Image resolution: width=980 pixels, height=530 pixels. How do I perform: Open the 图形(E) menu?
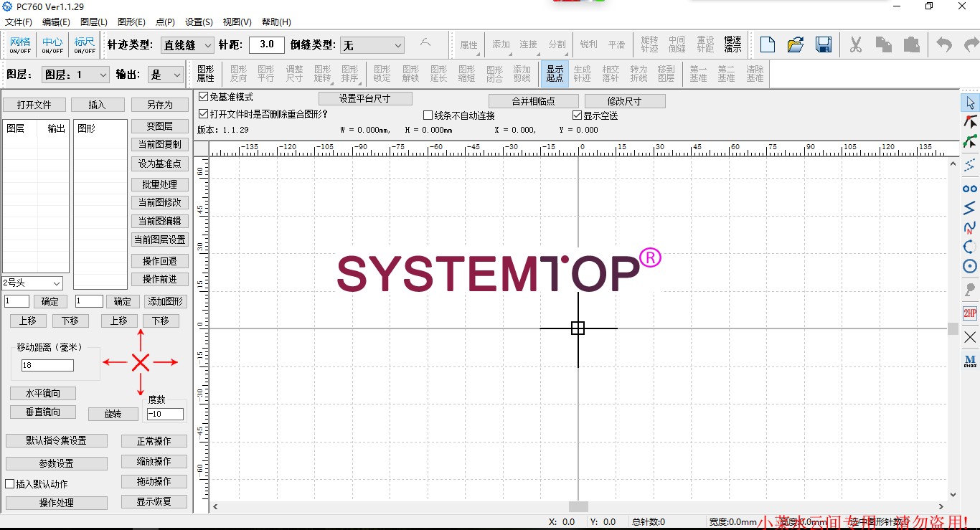pos(131,22)
